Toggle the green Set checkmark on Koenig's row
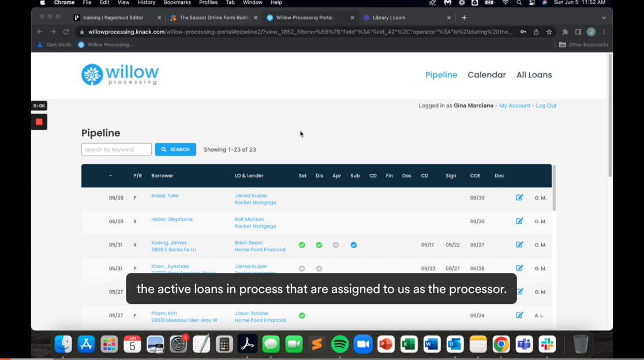This screenshot has height=360, width=644. click(x=302, y=245)
